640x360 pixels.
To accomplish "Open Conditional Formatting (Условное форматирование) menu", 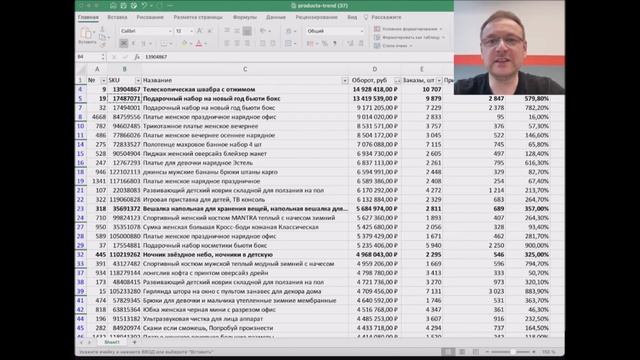I will tap(409, 29).
